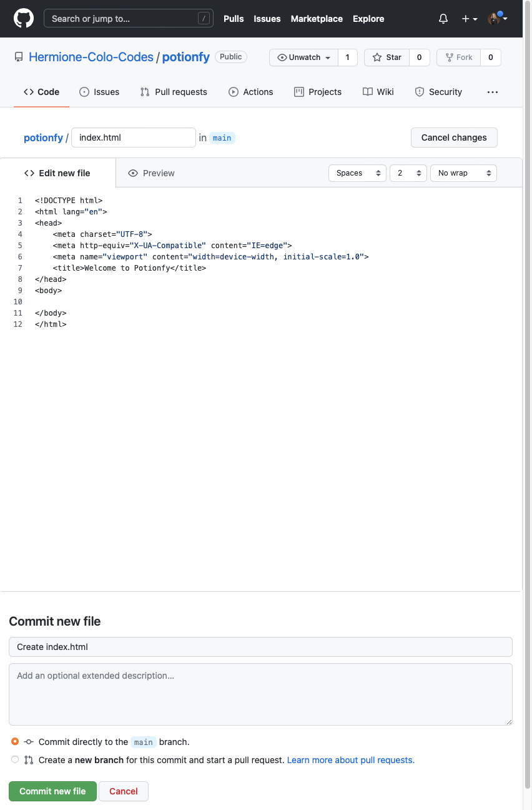Screen dimensions: 532x810
Task: Switch to the Preview tab
Action: (x=151, y=173)
